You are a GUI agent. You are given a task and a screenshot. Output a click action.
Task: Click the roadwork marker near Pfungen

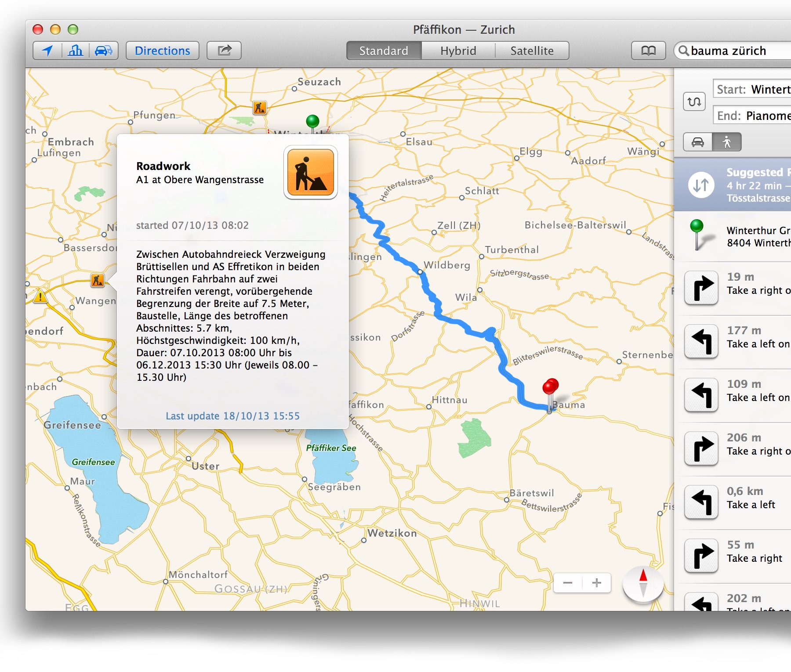260,108
